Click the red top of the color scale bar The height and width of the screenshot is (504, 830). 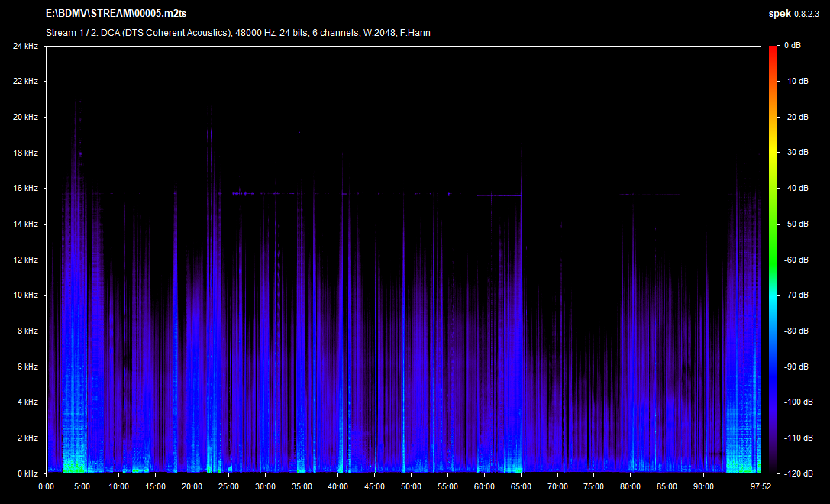pyautogui.click(x=772, y=52)
